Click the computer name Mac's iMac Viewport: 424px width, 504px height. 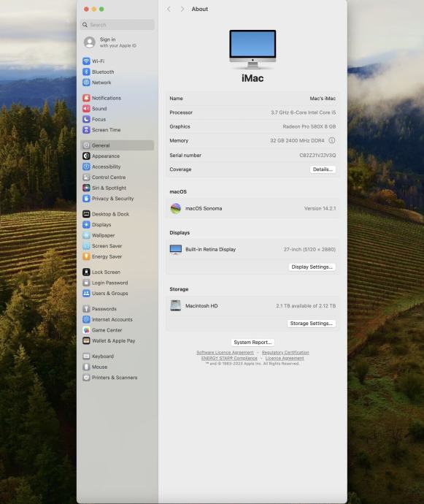click(323, 99)
